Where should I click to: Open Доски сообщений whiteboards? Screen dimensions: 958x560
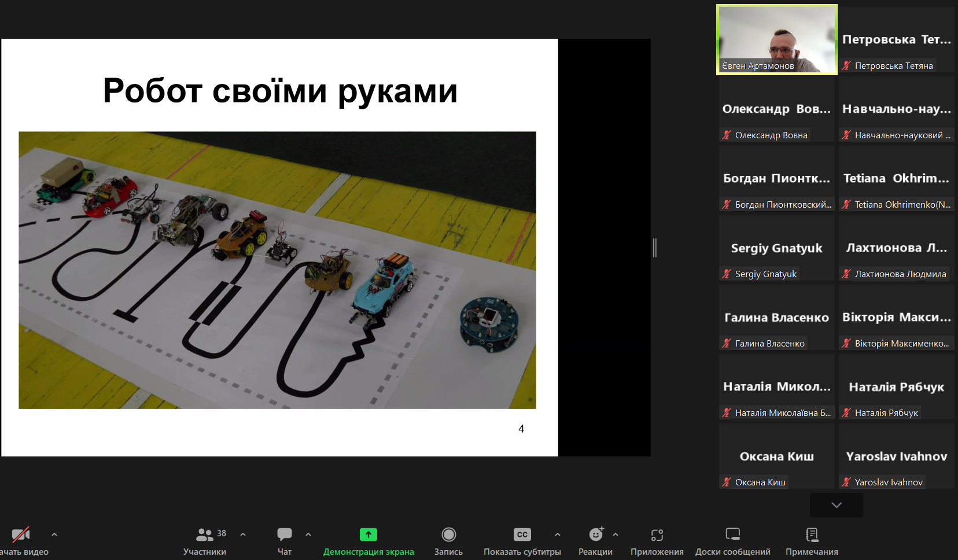coord(732,535)
